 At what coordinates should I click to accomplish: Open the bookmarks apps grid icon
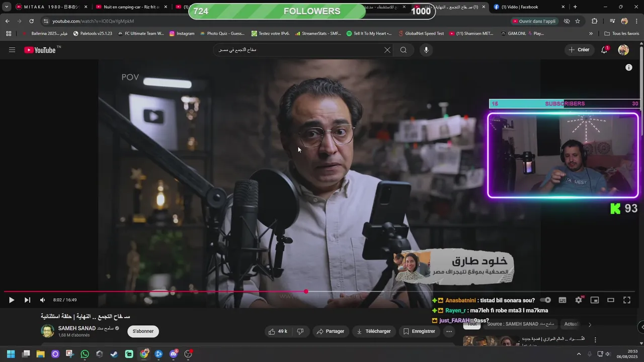[9, 34]
